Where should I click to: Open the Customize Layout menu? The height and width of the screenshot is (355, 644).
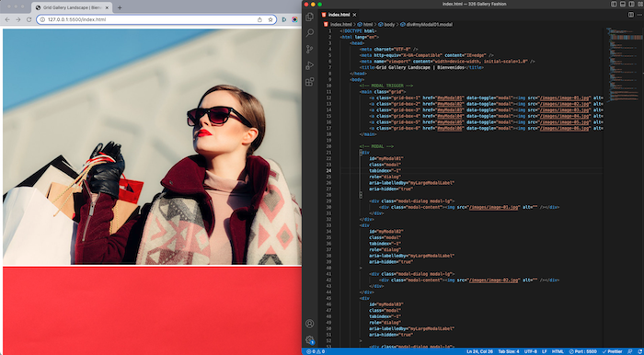click(639, 4)
